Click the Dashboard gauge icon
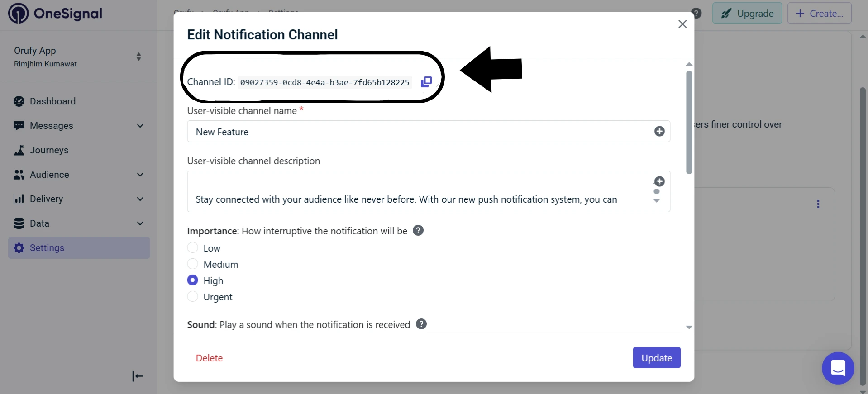This screenshot has height=394, width=868. click(19, 101)
